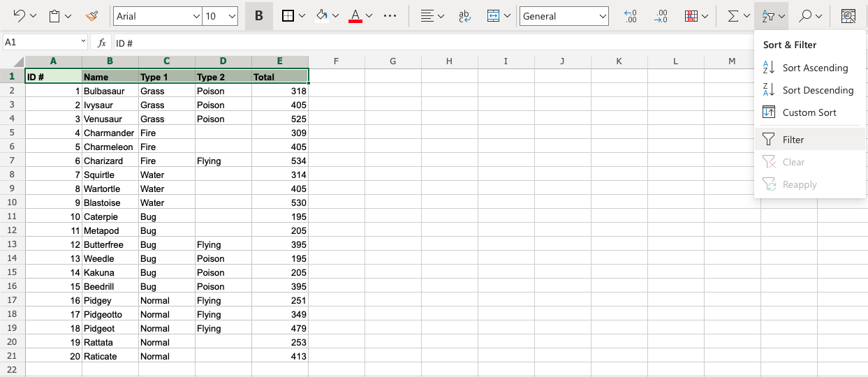868x377 pixels.
Task: Select column F header
Action: click(336, 61)
